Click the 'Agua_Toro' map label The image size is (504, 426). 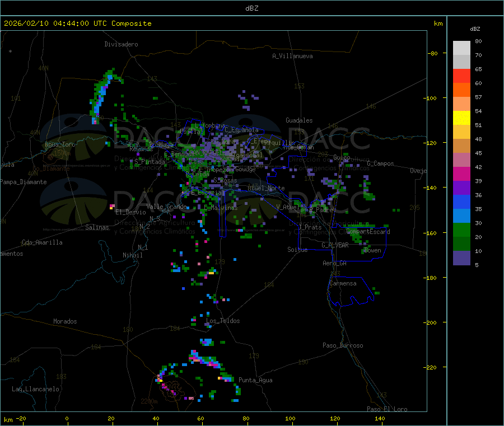[x=60, y=144]
